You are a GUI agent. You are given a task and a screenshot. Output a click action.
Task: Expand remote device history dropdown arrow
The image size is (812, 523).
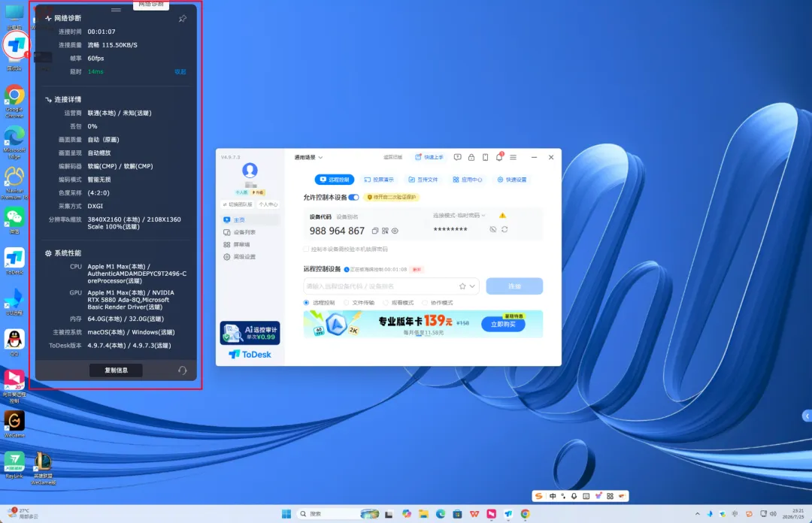[472, 286]
